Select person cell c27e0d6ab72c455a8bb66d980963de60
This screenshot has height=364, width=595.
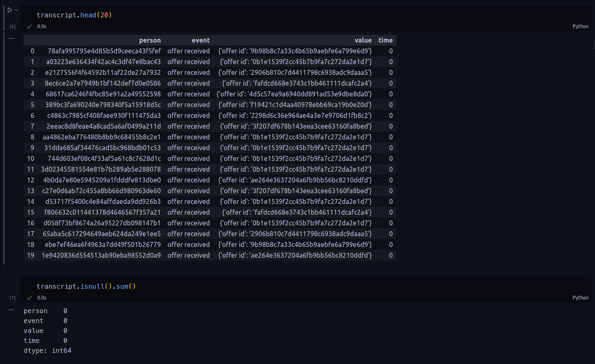(x=101, y=191)
